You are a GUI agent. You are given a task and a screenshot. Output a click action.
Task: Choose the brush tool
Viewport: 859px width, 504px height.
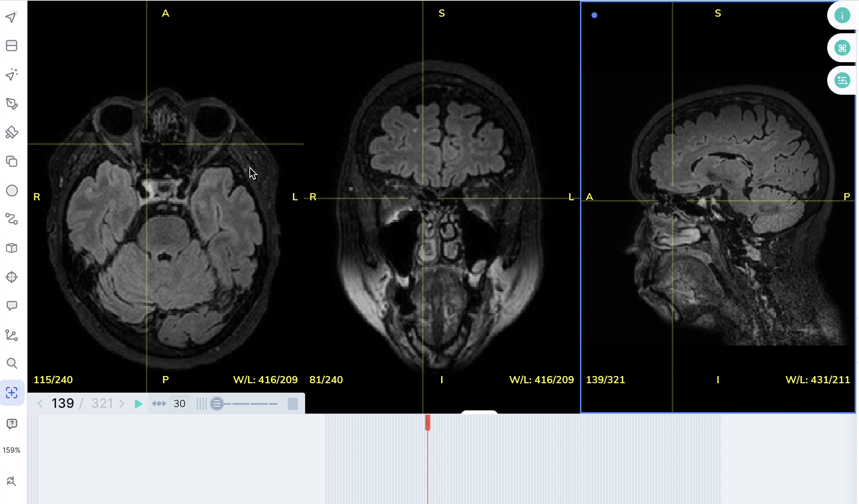12,132
